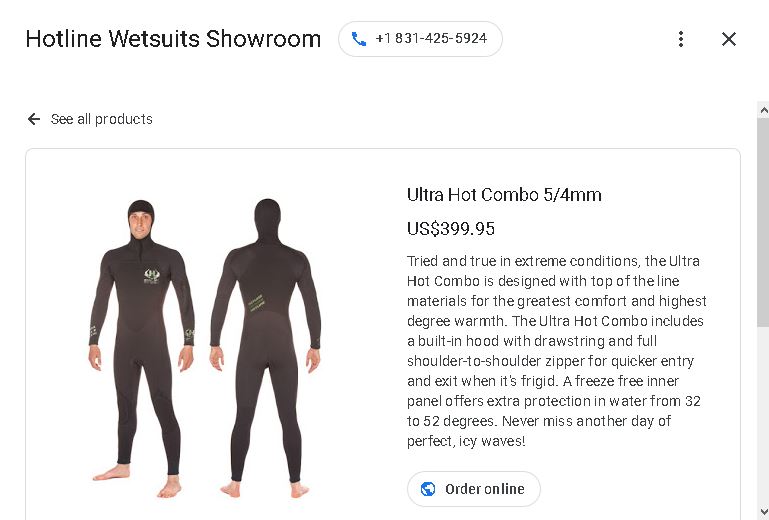
Task: Click the globe icon in Order online
Action: click(428, 489)
